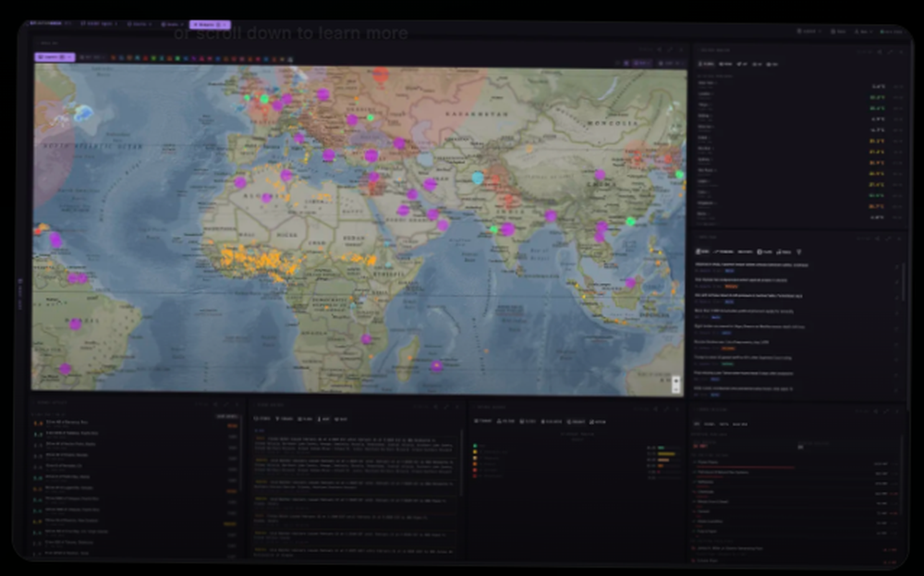Click the zoom-in control on the world map

pos(675,379)
